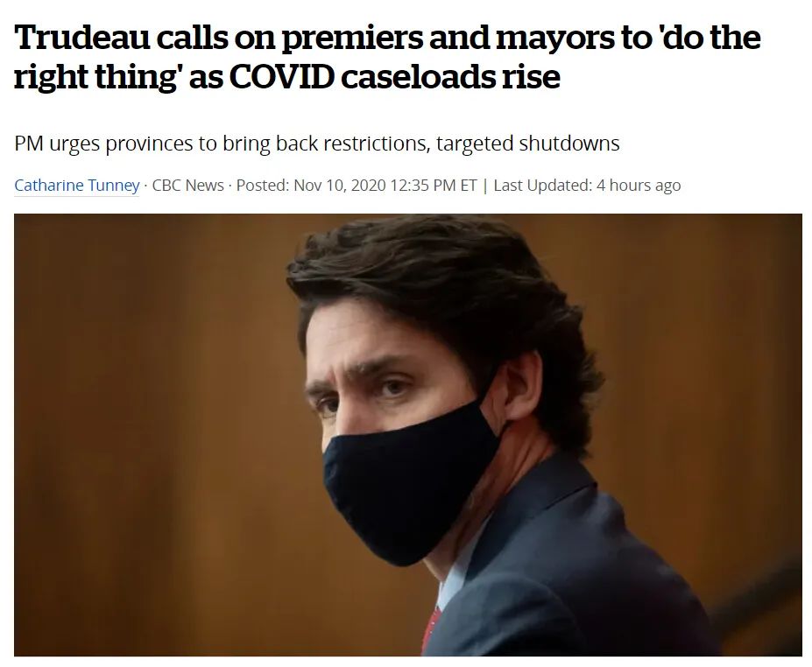Viewport: 812px width, 667px height.
Task: Click 'caseloads rise' in the headline
Action: 450,76
